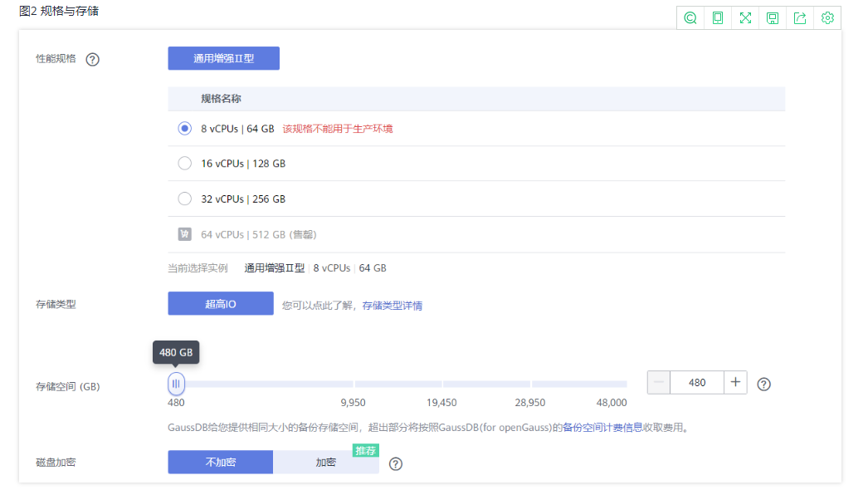Image resolution: width=868 pixels, height=490 pixels.
Task: Click the magnifier search icon in the toolbar
Action: 690,17
